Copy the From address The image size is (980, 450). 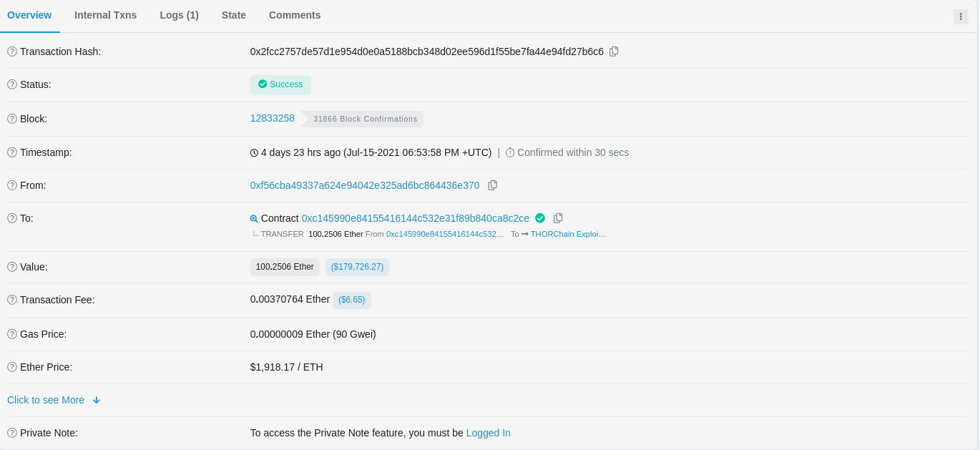click(x=492, y=185)
